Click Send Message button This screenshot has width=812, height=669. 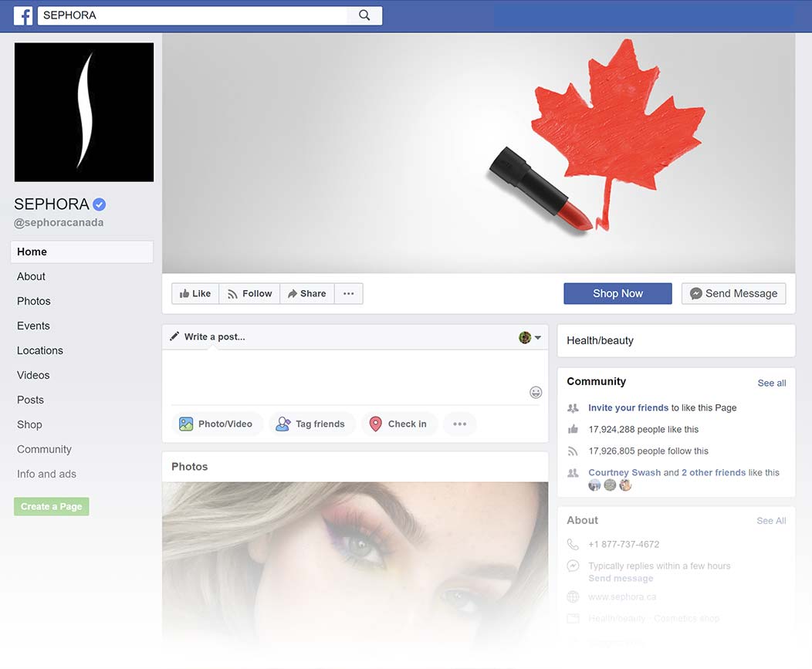point(733,293)
